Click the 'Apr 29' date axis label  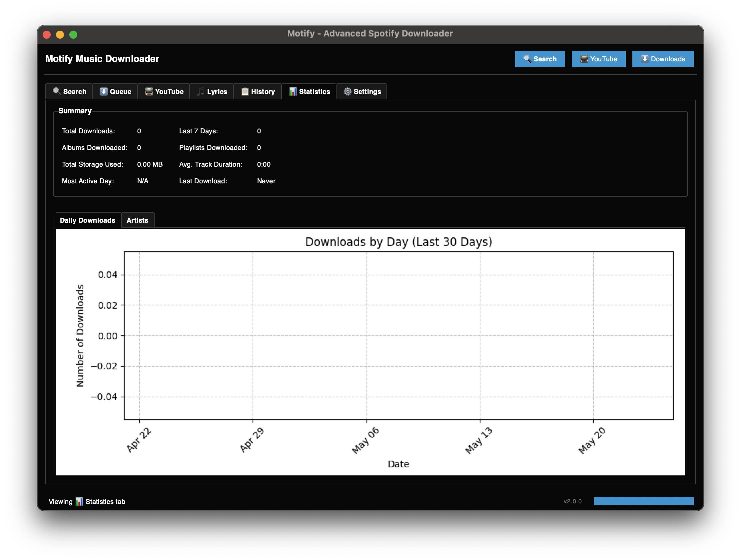252,440
